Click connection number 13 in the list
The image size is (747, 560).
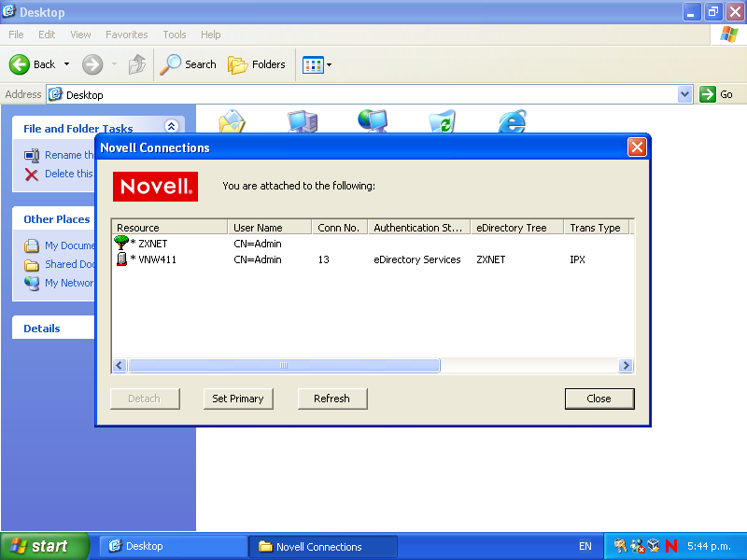pos(323,259)
